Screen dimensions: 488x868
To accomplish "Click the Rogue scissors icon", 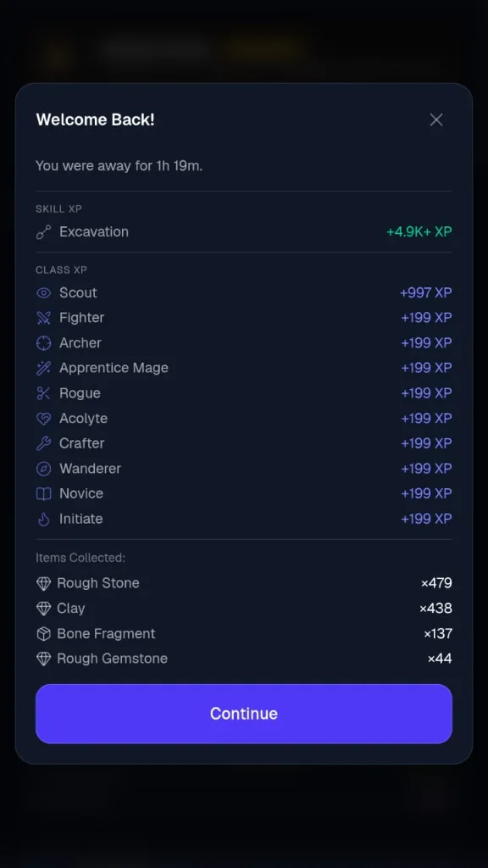I will click(x=44, y=393).
